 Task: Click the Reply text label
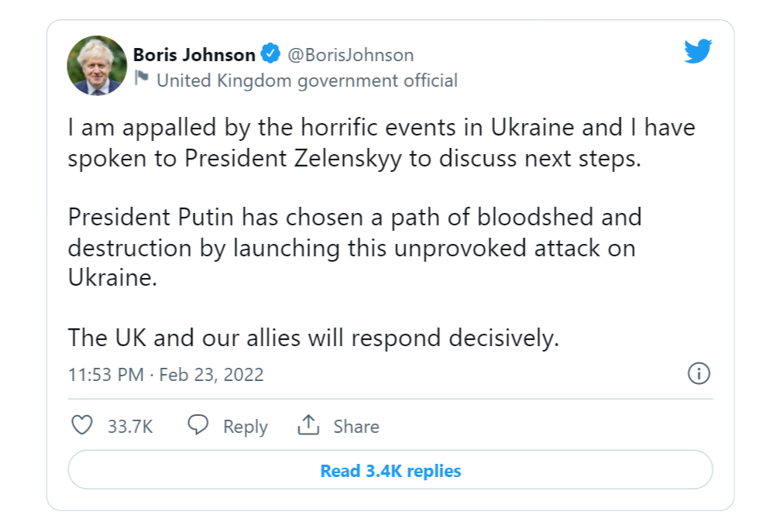246,427
